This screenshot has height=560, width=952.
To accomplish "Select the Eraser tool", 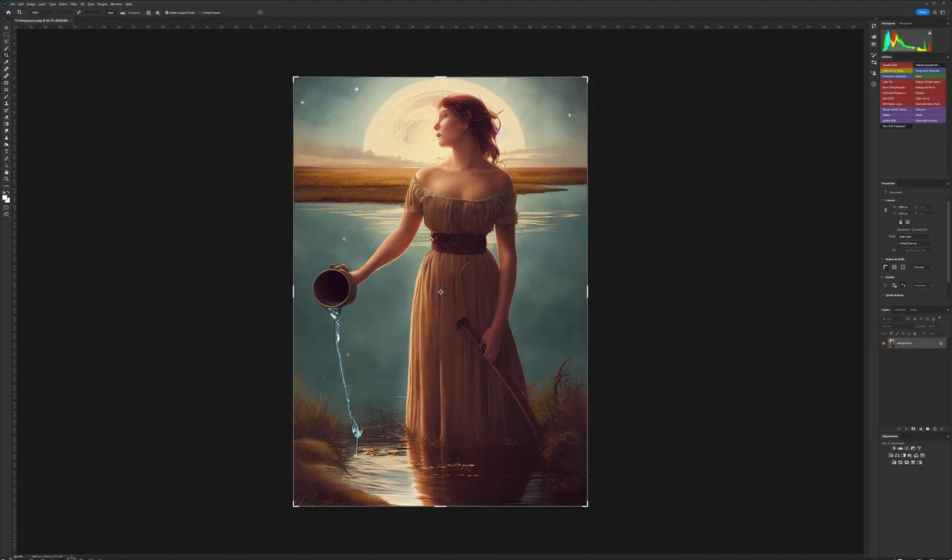I will click(7, 117).
